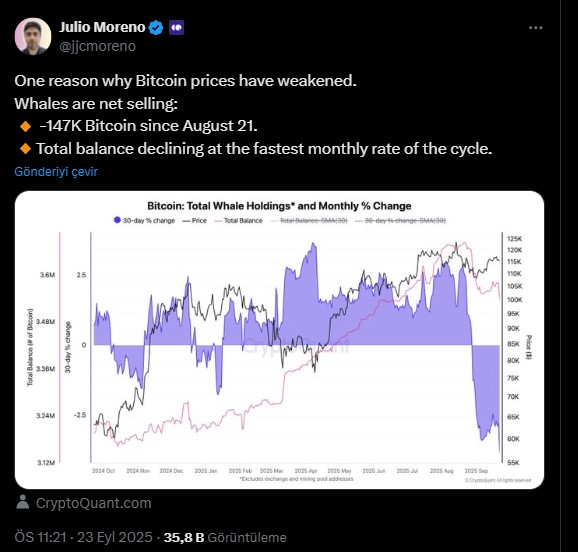The width and height of the screenshot is (578, 552).
Task: Click Gönderiyi çevir to translate post
Action: tap(56, 171)
